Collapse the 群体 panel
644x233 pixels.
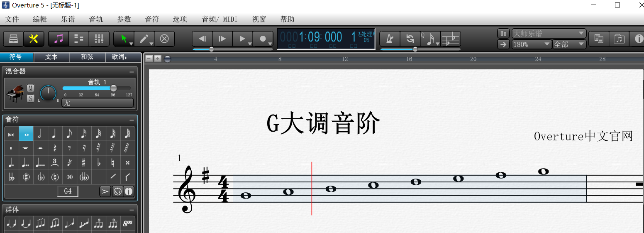pos(132,210)
